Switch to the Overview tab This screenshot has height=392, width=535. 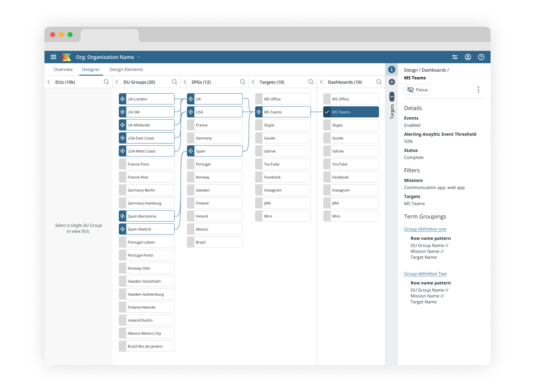[63, 70]
